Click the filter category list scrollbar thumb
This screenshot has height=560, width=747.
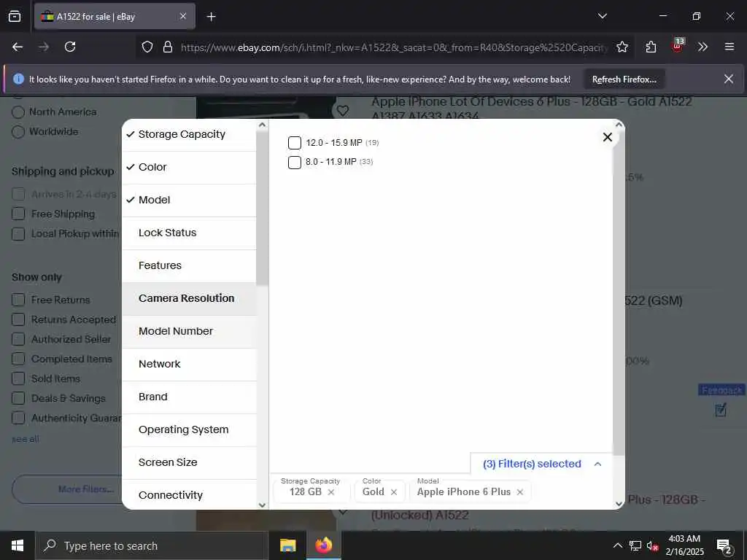tap(262, 209)
